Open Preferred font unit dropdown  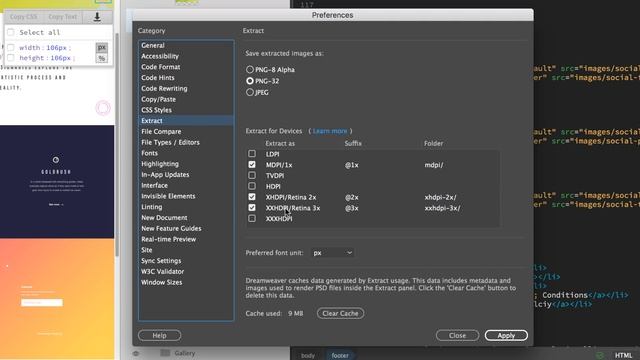(332, 253)
